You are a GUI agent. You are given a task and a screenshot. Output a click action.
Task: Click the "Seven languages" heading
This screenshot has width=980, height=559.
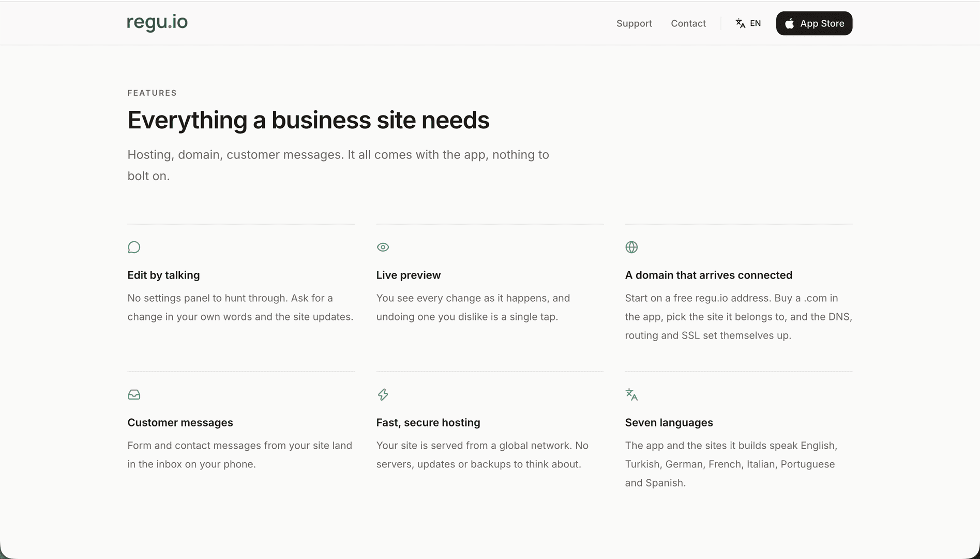coord(669,423)
